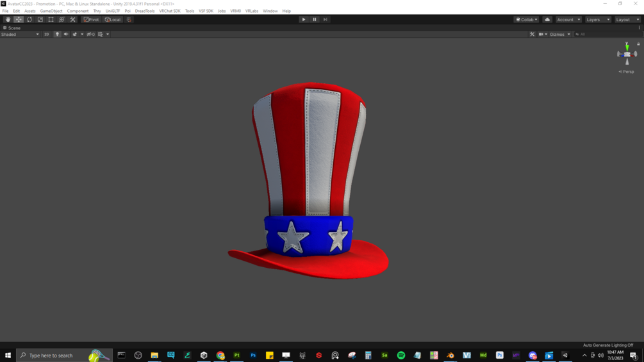The image size is (644, 362).
Task: Open the Gizmos dropdown
Action: coord(560,35)
